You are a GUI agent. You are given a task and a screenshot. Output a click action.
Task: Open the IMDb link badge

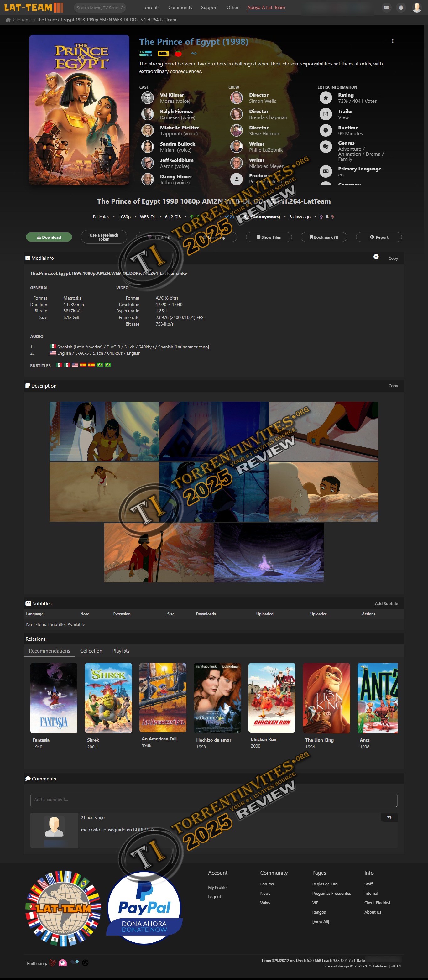coord(163,54)
